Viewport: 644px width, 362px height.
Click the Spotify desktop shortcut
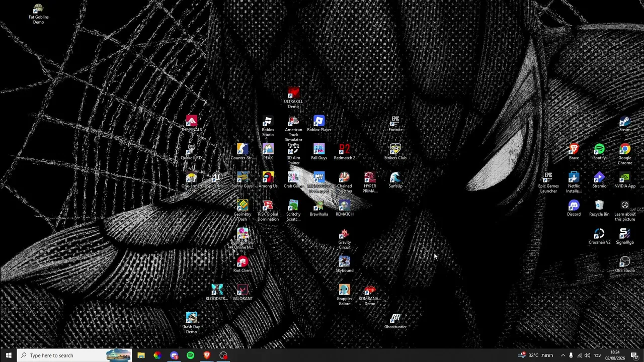pyautogui.click(x=599, y=152)
